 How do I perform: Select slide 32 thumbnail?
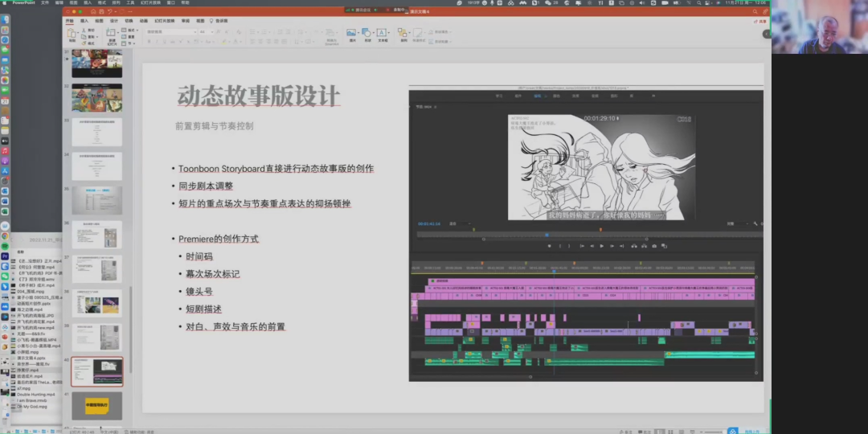(97, 98)
